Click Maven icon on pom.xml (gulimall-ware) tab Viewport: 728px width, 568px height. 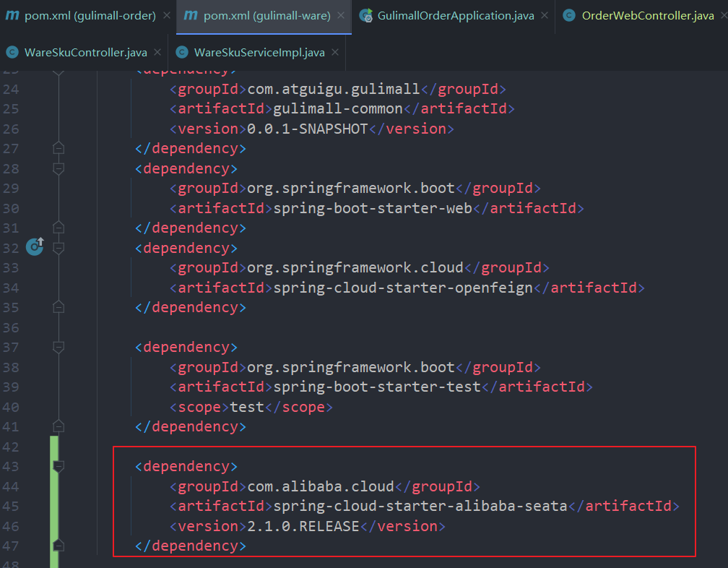pos(191,15)
